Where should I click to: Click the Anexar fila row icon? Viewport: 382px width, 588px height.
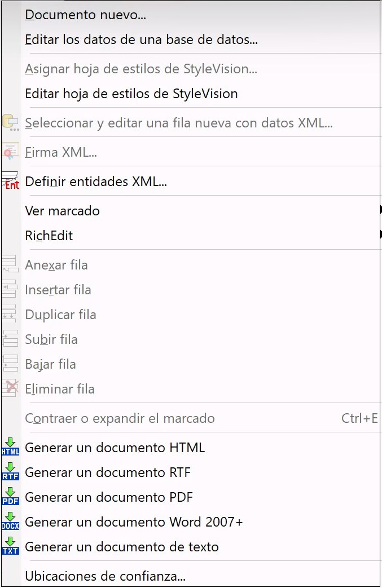10,265
